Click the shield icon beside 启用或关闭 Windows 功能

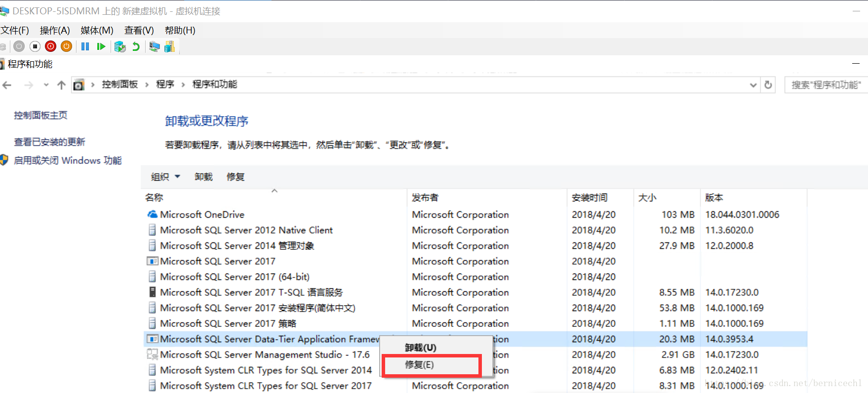click(4, 160)
